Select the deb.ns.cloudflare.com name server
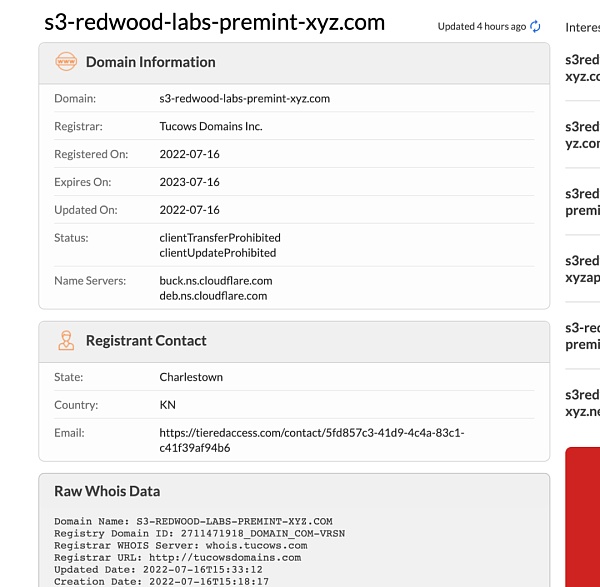 (213, 296)
